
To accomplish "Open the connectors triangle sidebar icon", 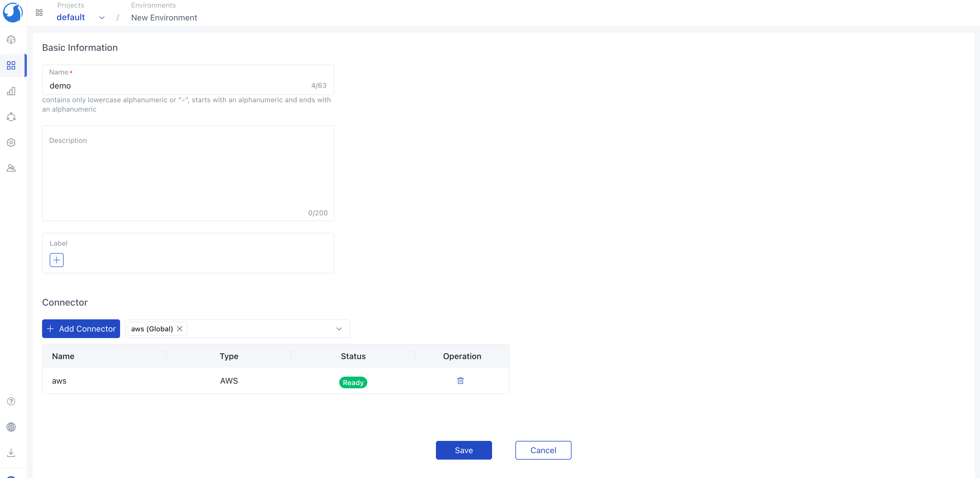I will 11,117.
